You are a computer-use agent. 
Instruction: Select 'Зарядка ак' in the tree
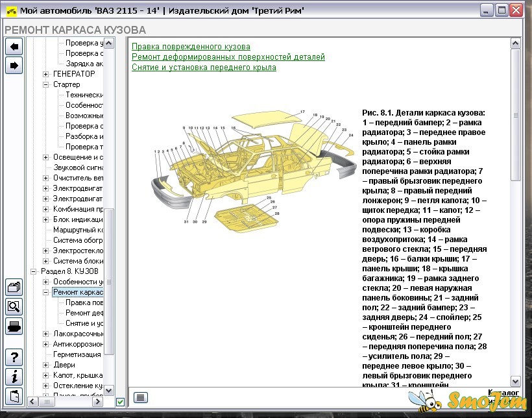[84, 64]
